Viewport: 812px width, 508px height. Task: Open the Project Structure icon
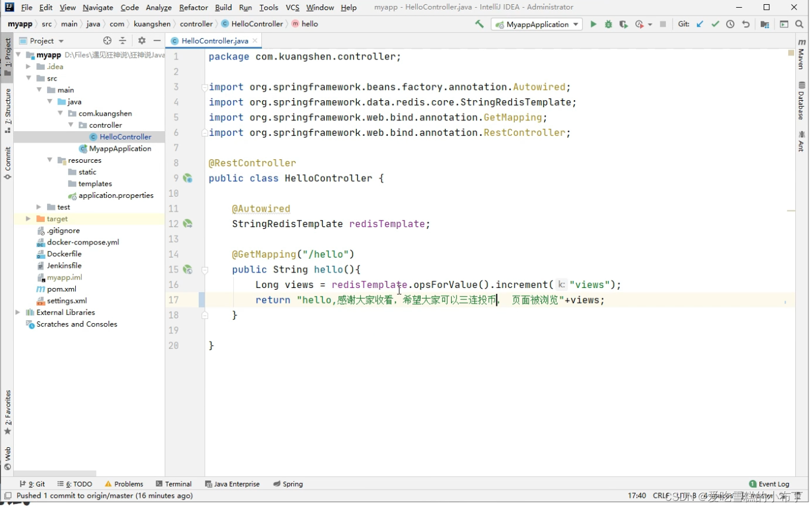(x=765, y=24)
